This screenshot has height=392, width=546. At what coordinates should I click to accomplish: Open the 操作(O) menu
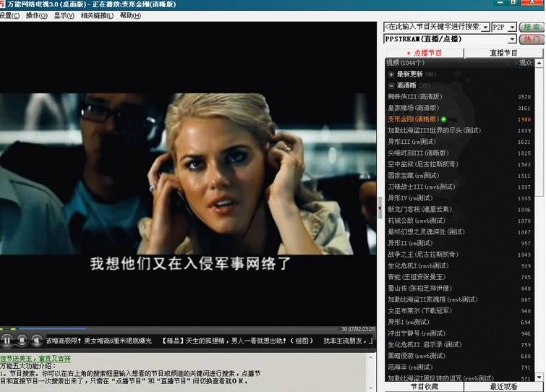coord(37,16)
